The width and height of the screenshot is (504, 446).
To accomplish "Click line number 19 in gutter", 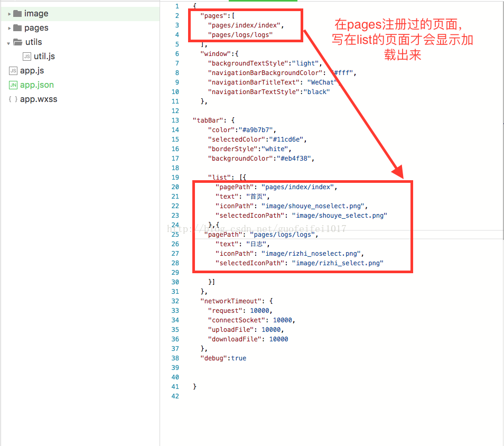I will pos(175,178).
